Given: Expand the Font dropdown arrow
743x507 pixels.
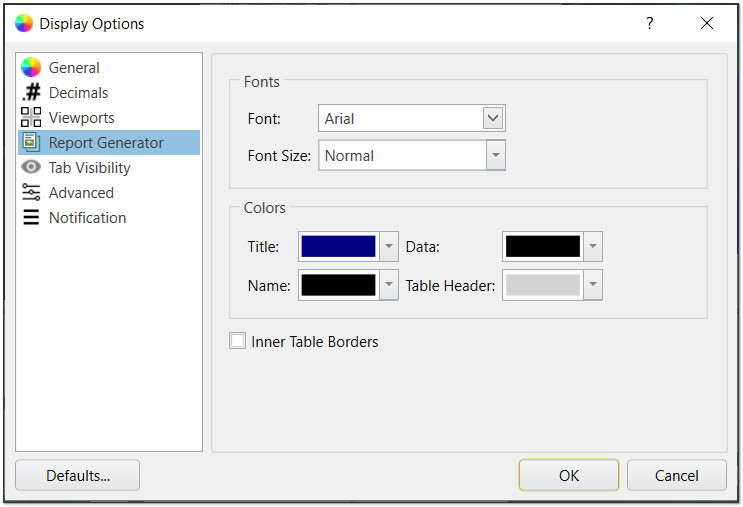Looking at the screenshot, I should 493,118.
